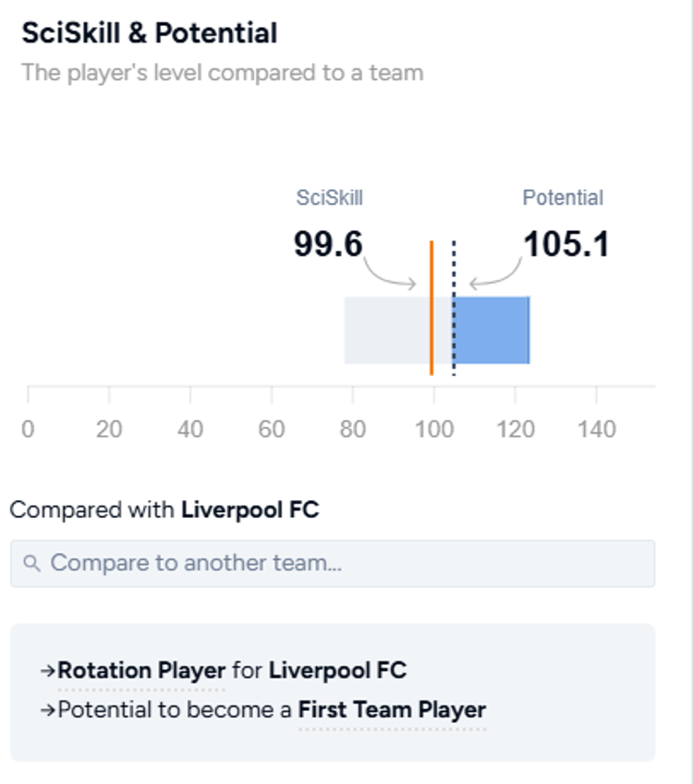Click the magnifying glass search icon
The height and width of the screenshot is (784, 693).
coord(32,563)
